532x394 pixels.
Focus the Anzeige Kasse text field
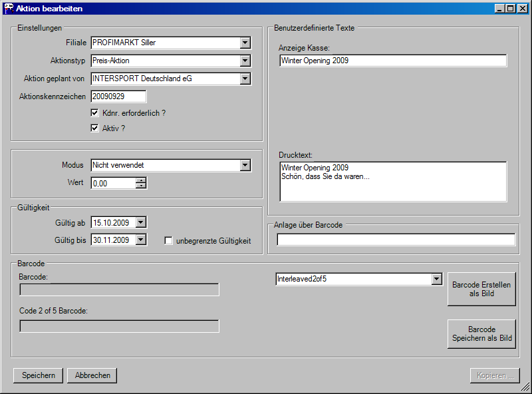(393, 61)
